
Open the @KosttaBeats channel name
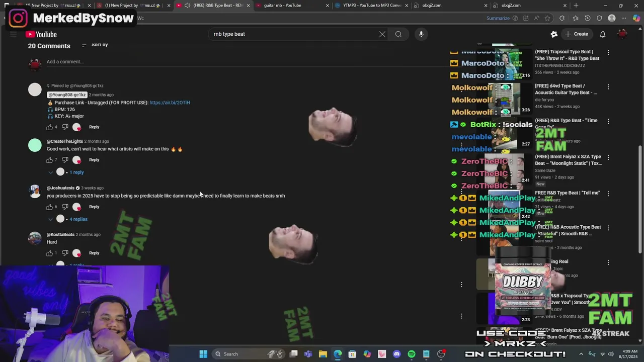(x=60, y=234)
